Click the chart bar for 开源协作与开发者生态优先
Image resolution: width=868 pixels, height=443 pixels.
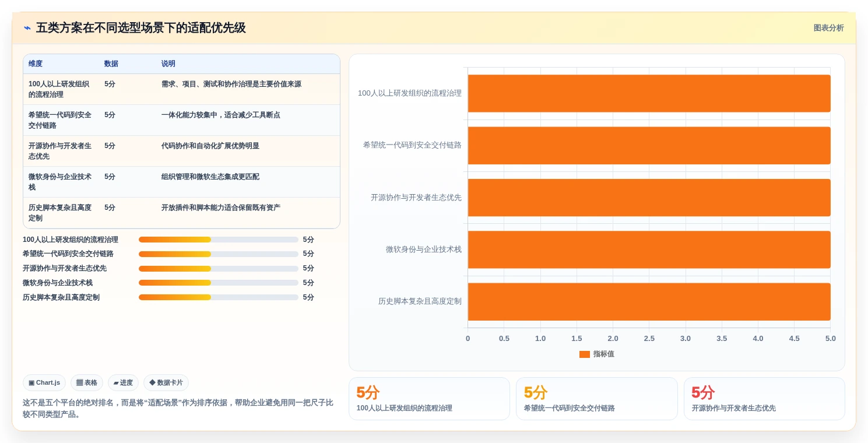click(649, 198)
